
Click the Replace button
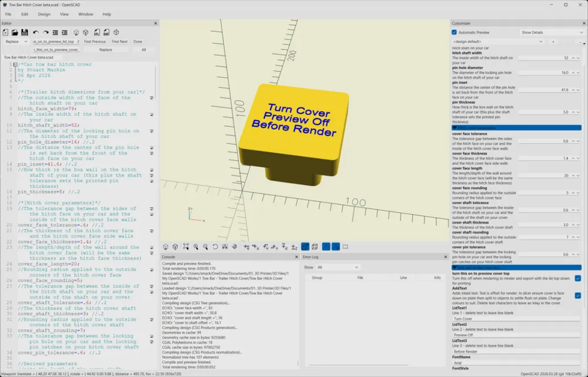coord(106,49)
